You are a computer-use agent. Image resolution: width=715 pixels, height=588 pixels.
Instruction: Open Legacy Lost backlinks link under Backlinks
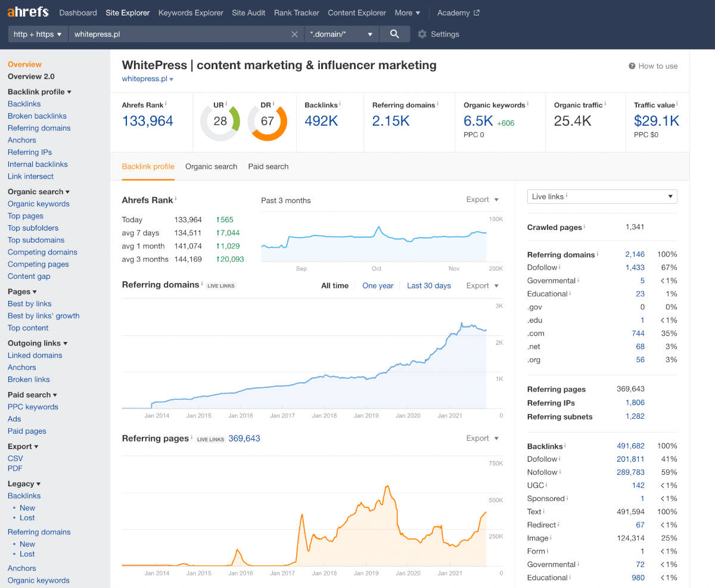click(x=27, y=518)
